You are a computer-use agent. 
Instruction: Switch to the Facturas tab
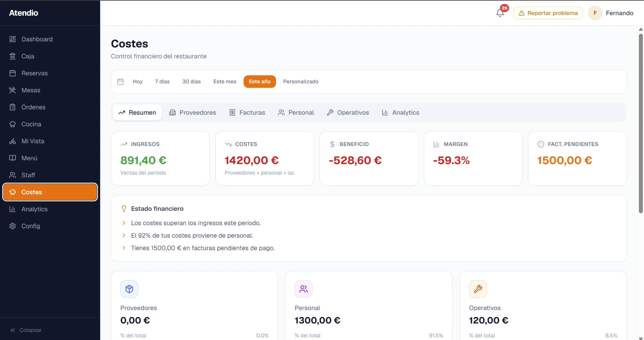(247, 113)
